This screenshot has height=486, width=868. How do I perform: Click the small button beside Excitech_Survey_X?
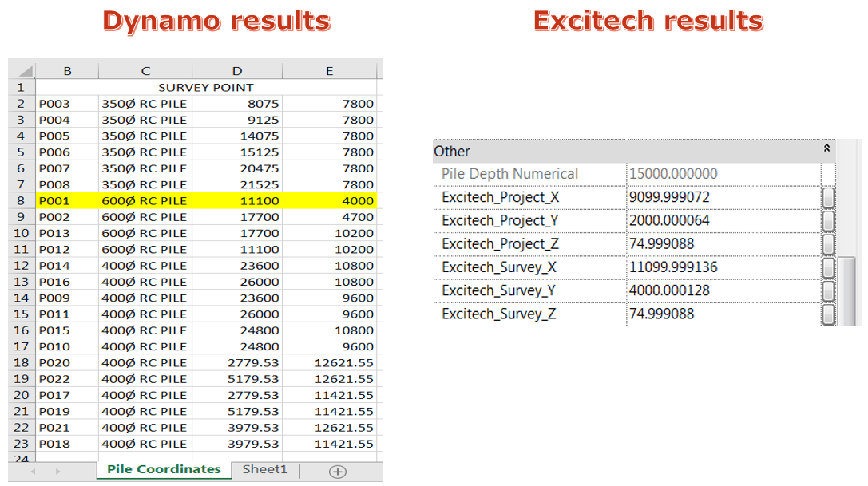point(828,268)
